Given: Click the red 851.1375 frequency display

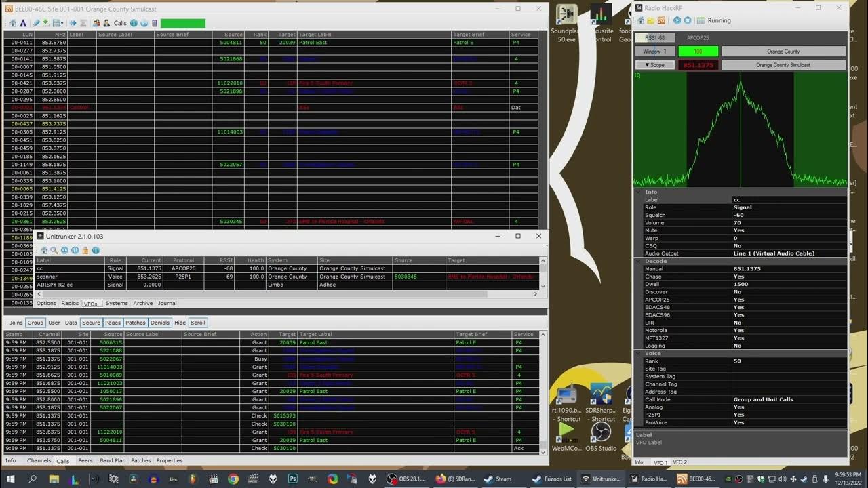Looking at the screenshot, I should (x=698, y=65).
